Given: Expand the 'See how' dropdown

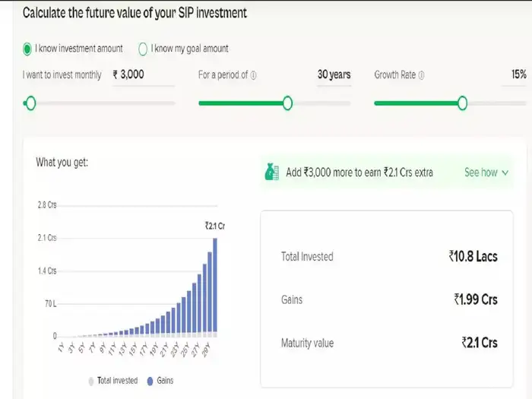Looking at the screenshot, I should pyautogui.click(x=486, y=173).
